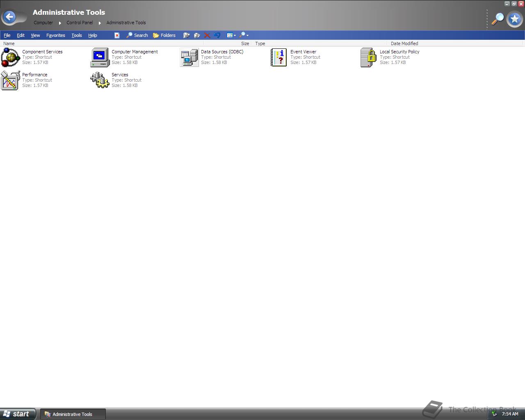Click the Services label text

coord(120,75)
